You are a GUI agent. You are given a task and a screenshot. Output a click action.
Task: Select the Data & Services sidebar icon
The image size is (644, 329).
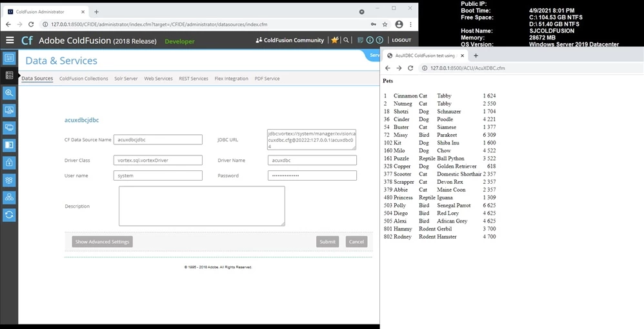[x=9, y=75]
